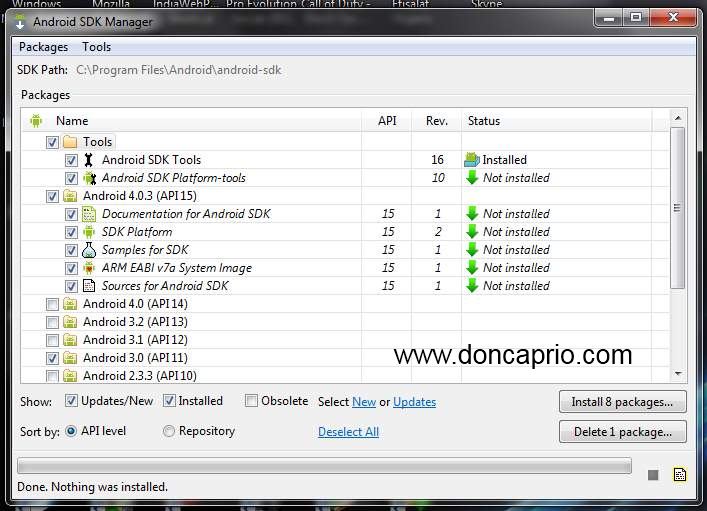Click the Documentation for Android SDK icon
Viewport: 707px width, 511px height.
click(89, 214)
